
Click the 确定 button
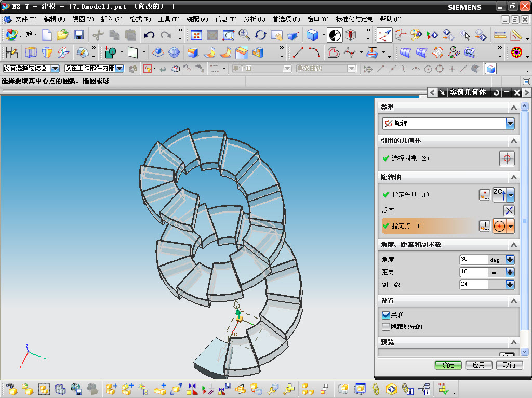pos(448,365)
